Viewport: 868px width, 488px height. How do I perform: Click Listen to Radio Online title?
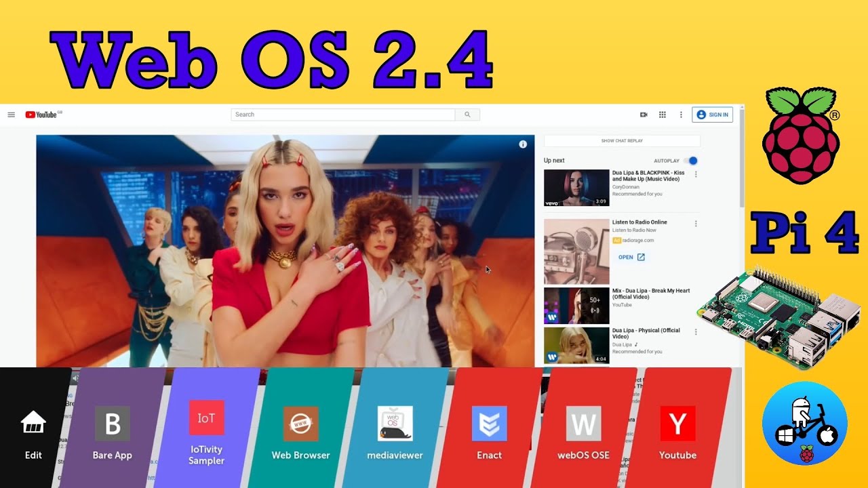639,222
